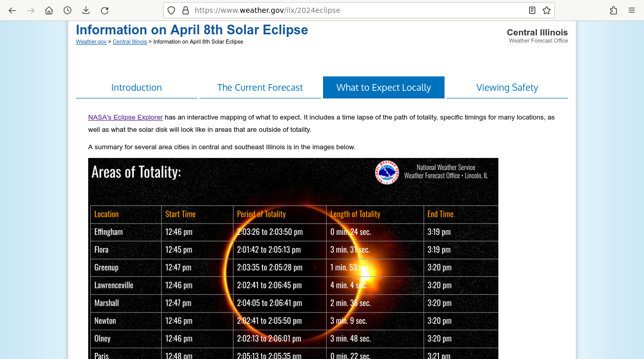Select the Viewing Safety tab
Viewport: 644px width, 359px height.
click(507, 88)
